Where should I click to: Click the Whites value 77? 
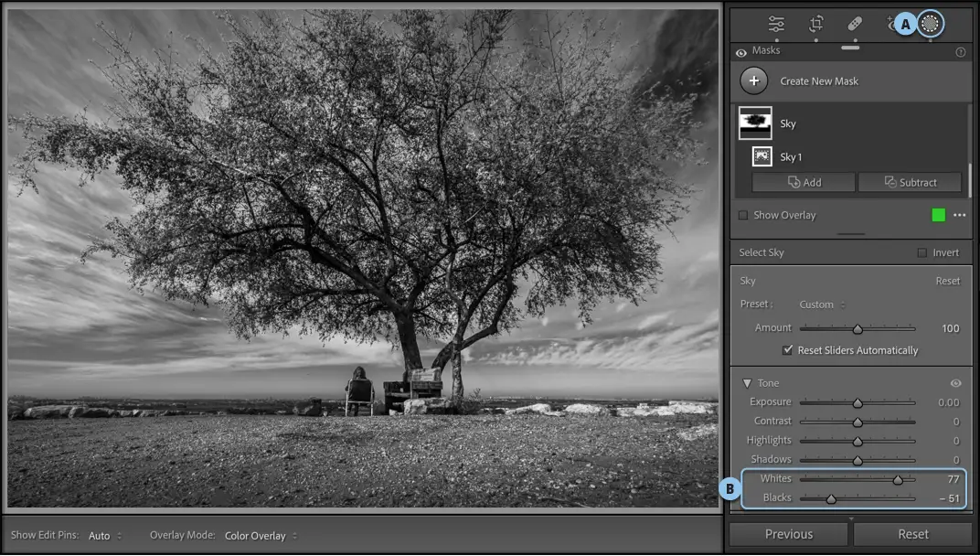[x=953, y=479]
